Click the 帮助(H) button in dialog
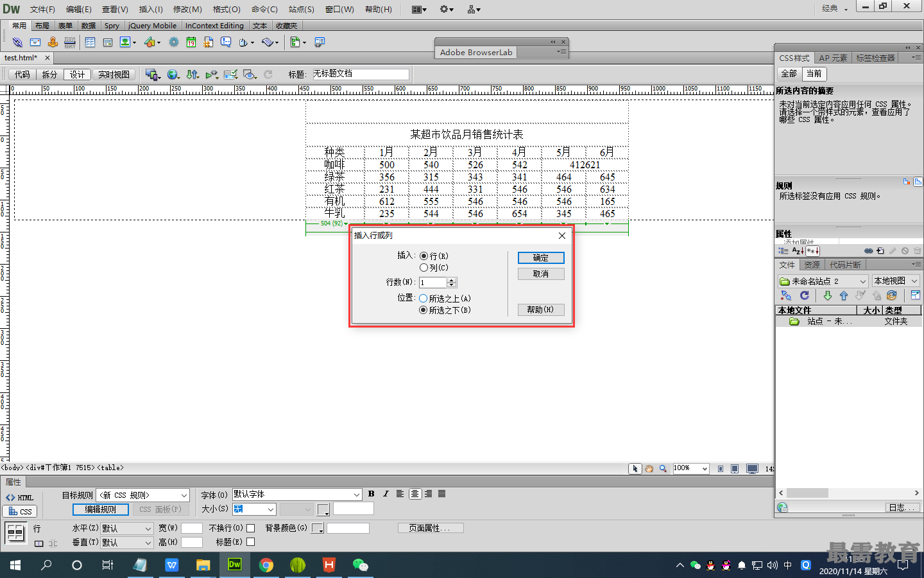This screenshot has width=924, height=578. [x=541, y=310]
